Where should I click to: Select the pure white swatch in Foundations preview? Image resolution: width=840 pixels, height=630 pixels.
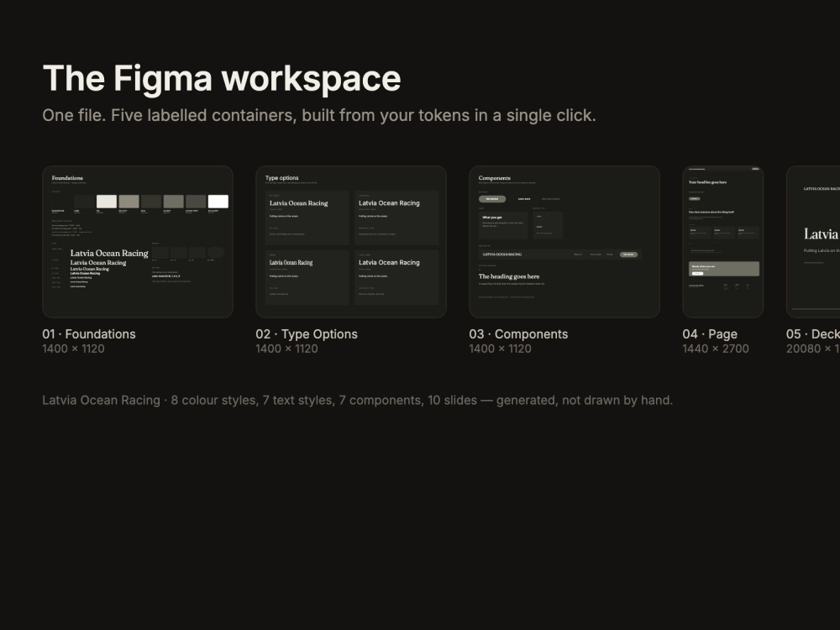point(218,202)
